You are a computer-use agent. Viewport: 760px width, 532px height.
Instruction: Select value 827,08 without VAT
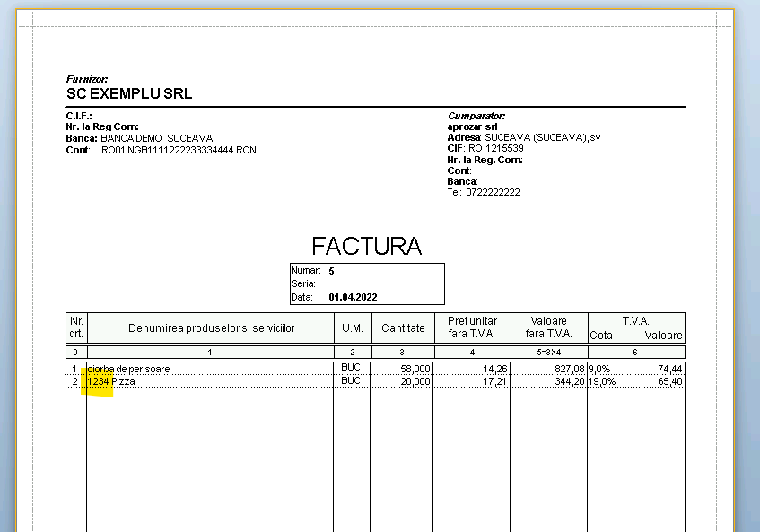570,370
